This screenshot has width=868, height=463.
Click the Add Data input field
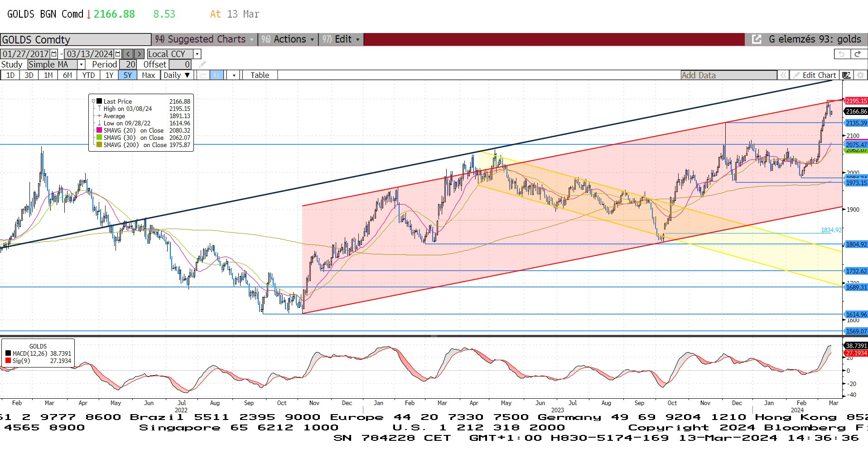coord(729,75)
